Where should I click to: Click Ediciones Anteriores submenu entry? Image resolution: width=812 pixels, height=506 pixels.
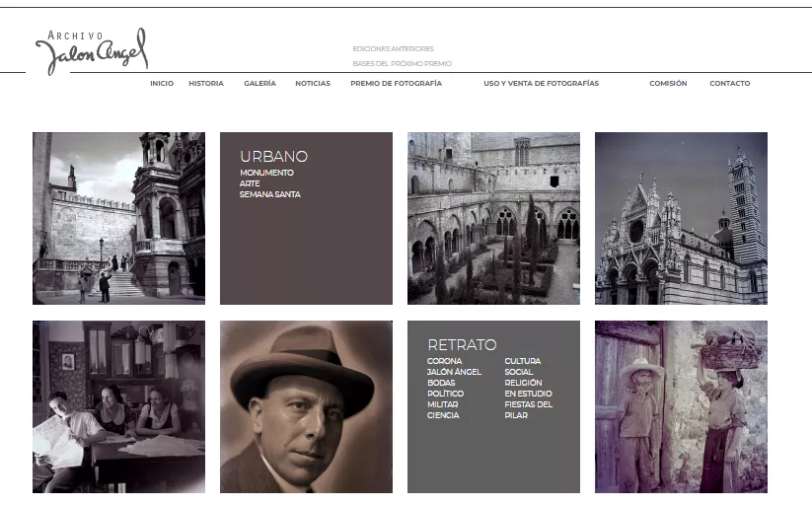[393, 48]
